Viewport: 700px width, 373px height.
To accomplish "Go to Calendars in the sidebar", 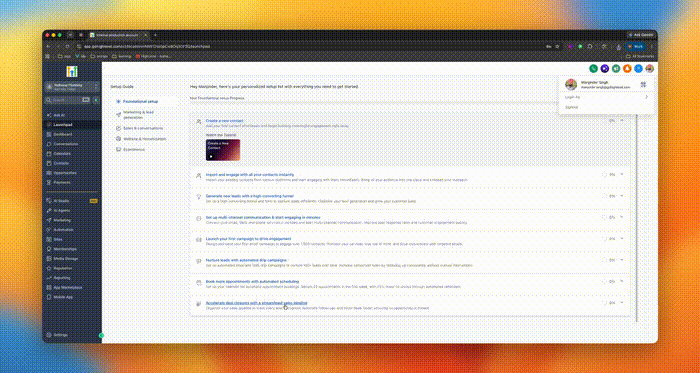I will (x=62, y=153).
